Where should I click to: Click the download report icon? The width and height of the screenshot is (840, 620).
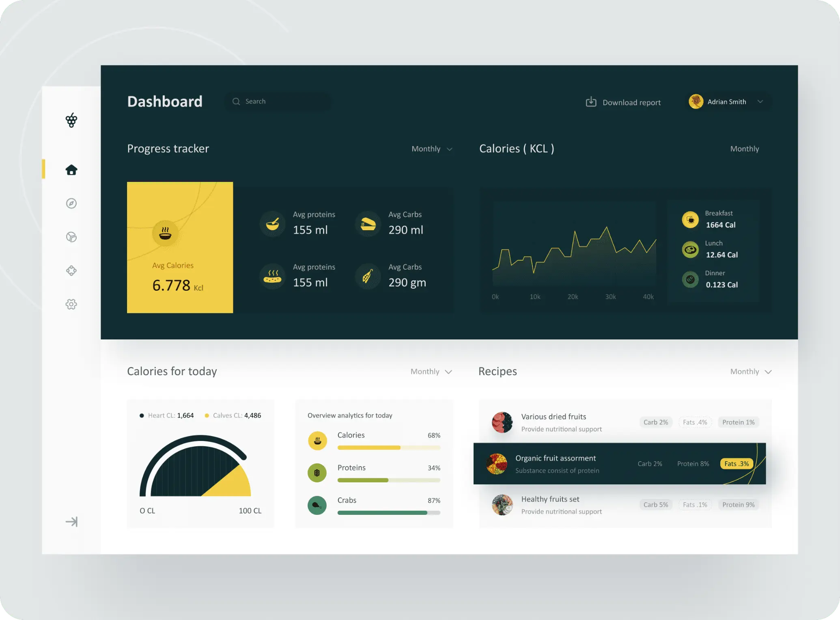click(590, 101)
